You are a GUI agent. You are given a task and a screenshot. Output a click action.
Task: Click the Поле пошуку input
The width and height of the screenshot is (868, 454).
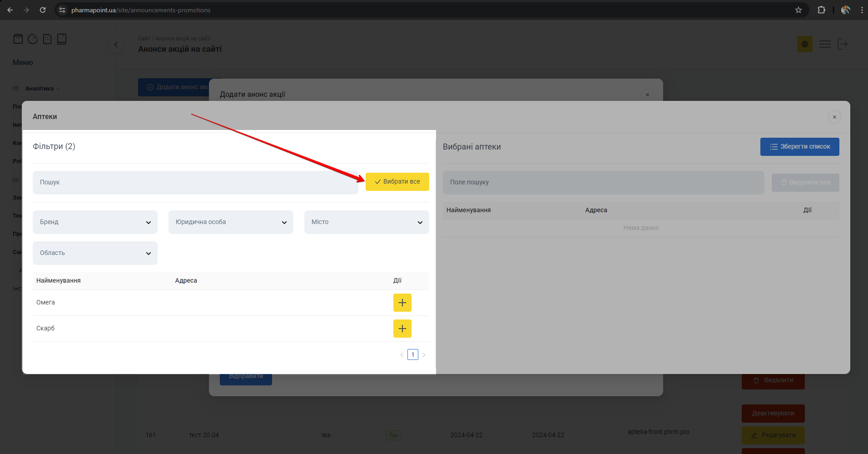[603, 183]
